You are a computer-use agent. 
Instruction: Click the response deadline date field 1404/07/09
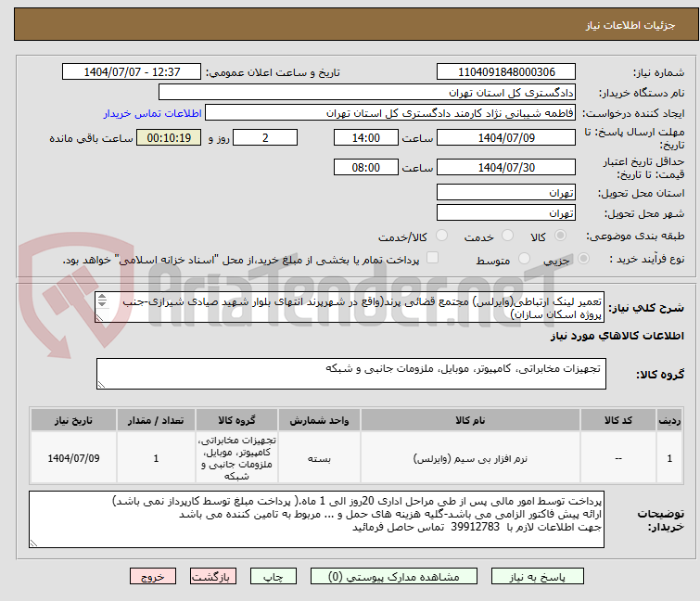(505, 137)
